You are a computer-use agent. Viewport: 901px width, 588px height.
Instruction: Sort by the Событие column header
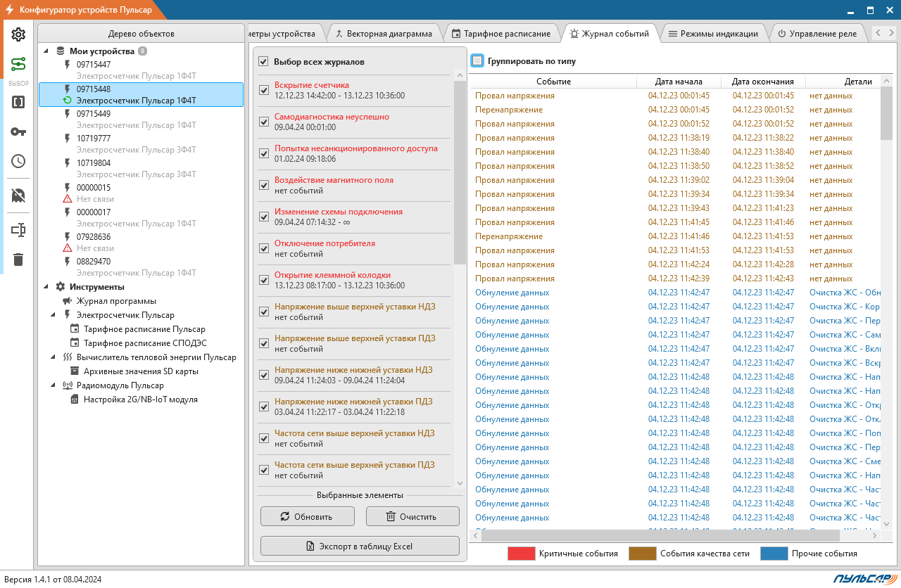pyautogui.click(x=553, y=82)
